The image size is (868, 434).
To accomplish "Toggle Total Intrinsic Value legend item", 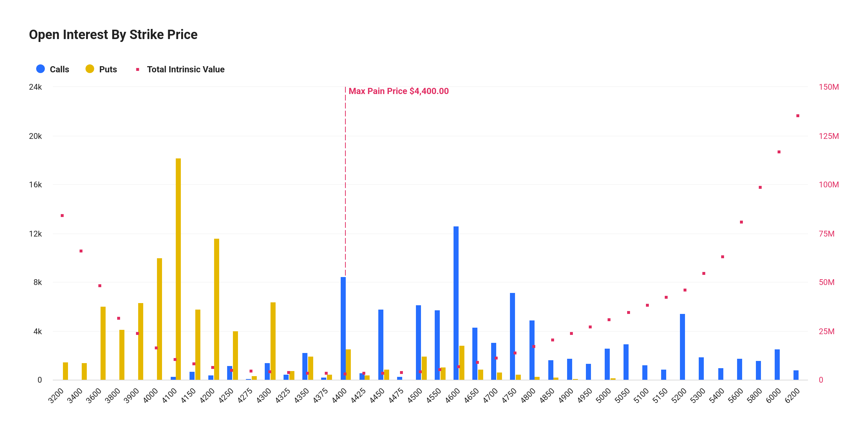I will coord(186,69).
